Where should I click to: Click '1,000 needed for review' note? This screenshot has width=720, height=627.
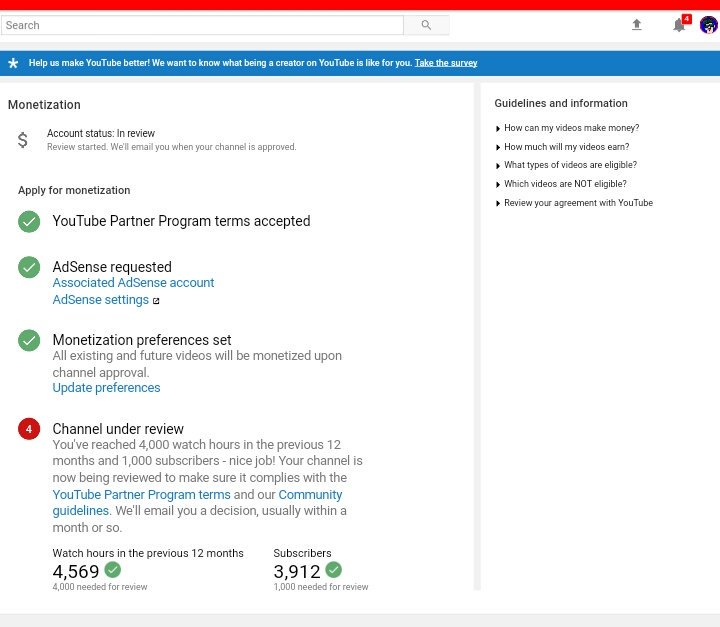tap(321, 587)
